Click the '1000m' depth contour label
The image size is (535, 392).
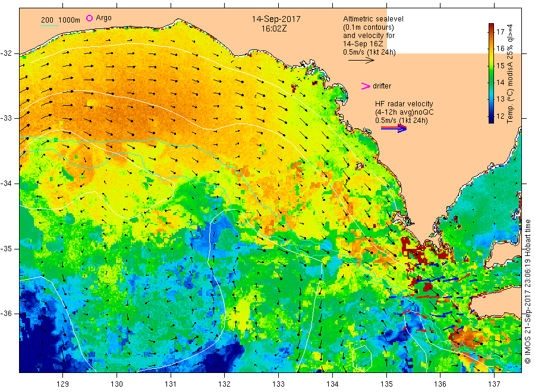pyautogui.click(x=70, y=20)
